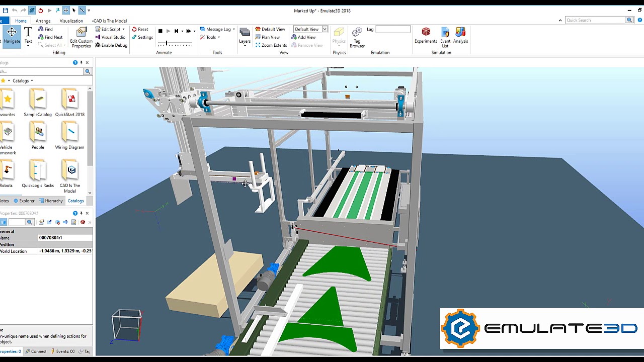Open the Default View combo box
644x362 pixels.
[x=310, y=29]
